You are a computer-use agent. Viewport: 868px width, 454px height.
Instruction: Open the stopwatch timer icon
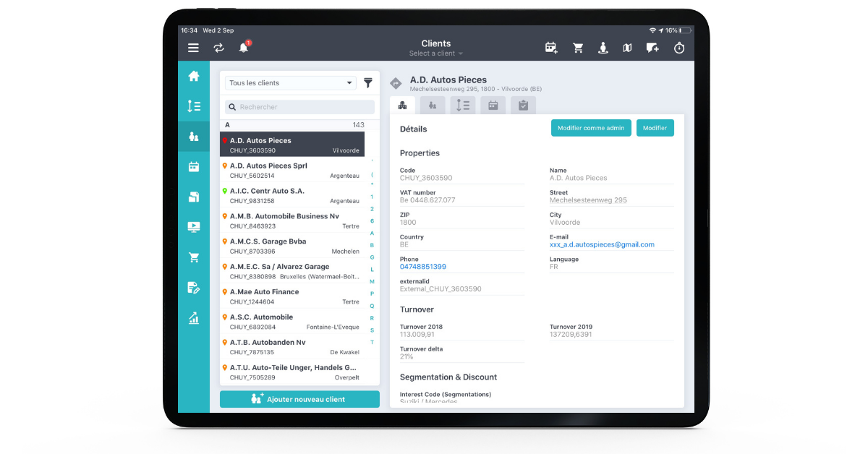click(x=678, y=48)
